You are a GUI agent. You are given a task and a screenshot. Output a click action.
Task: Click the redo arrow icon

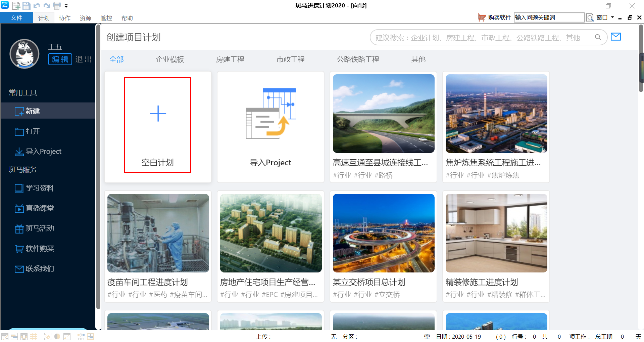point(46,6)
